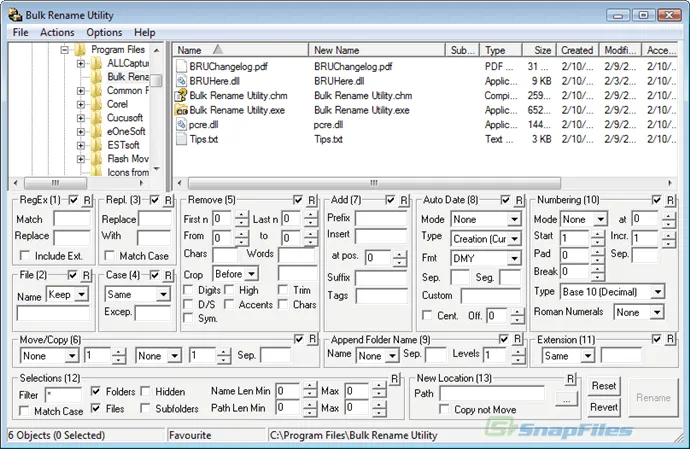
Task: Collapse the Program Files tree node
Action: 65,50
